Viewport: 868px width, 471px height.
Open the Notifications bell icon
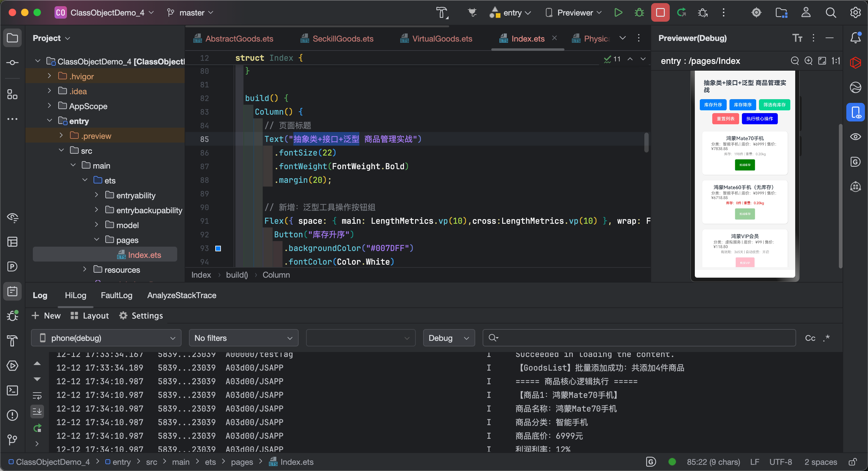pos(855,38)
